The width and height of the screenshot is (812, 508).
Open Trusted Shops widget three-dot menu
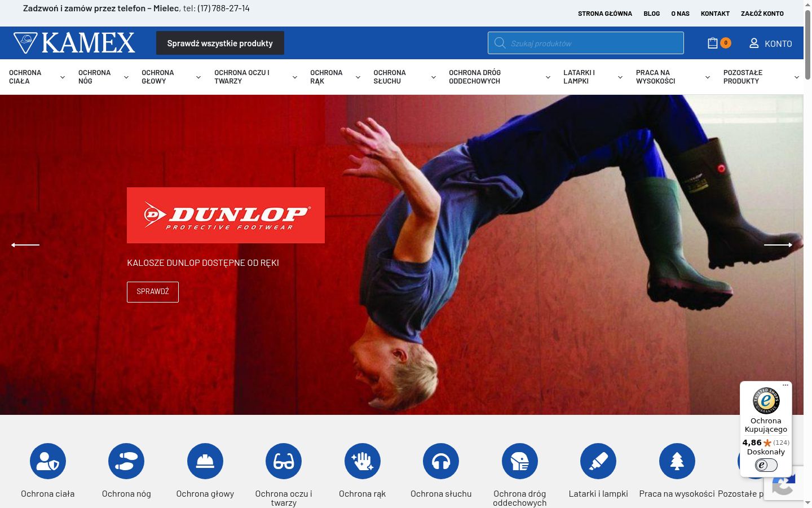point(785,386)
